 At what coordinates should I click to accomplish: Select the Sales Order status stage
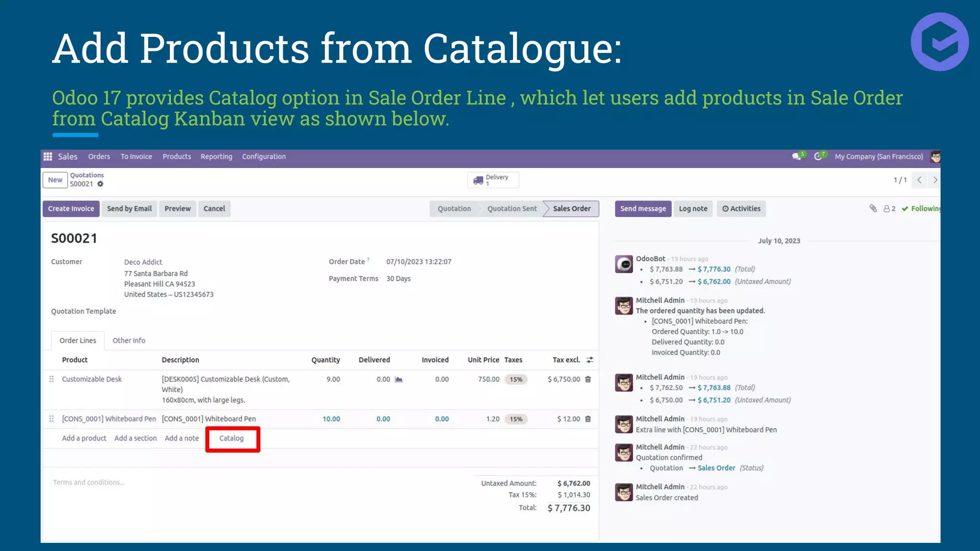(x=572, y=209)
